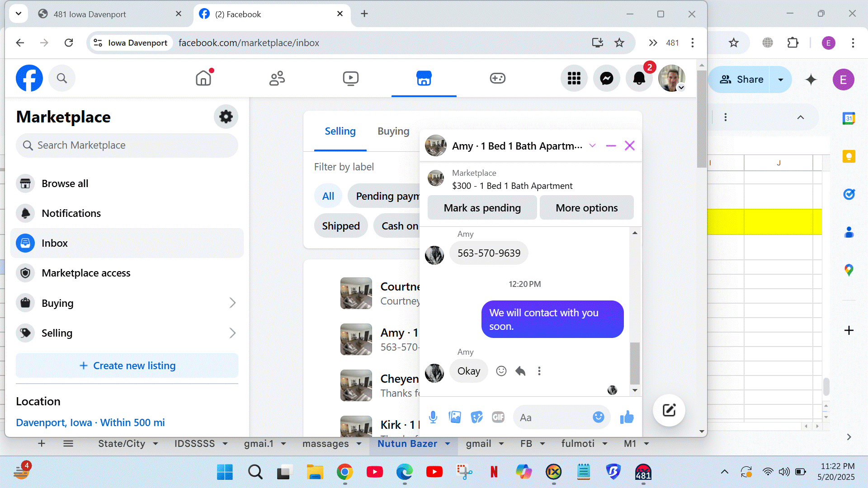Image resolution: width=868 pixels, height=488 pixels.
Task: Select the Shipped filter label
Action: click(341, 226)
